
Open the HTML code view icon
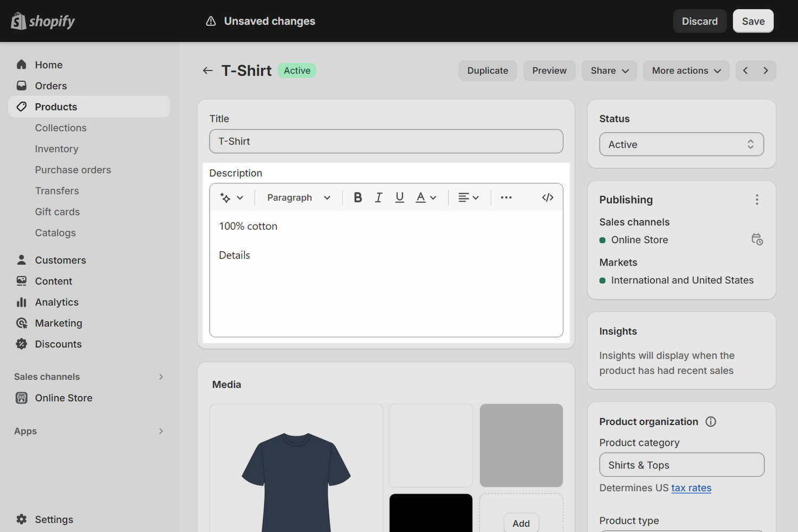(547, 197)
